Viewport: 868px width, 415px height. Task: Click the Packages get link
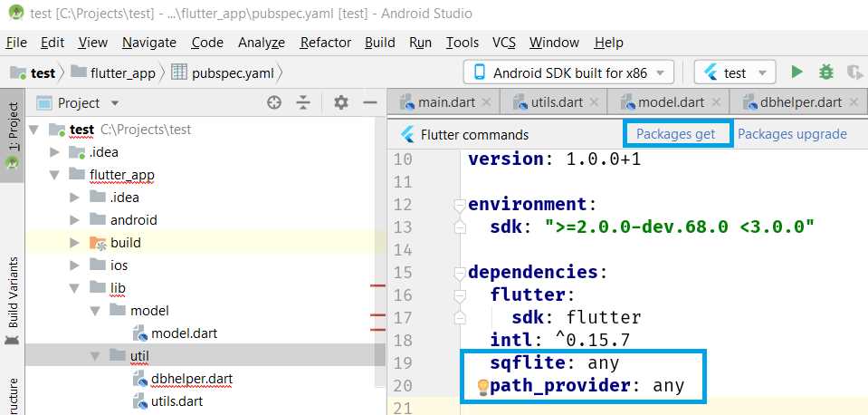click(676, 134)
